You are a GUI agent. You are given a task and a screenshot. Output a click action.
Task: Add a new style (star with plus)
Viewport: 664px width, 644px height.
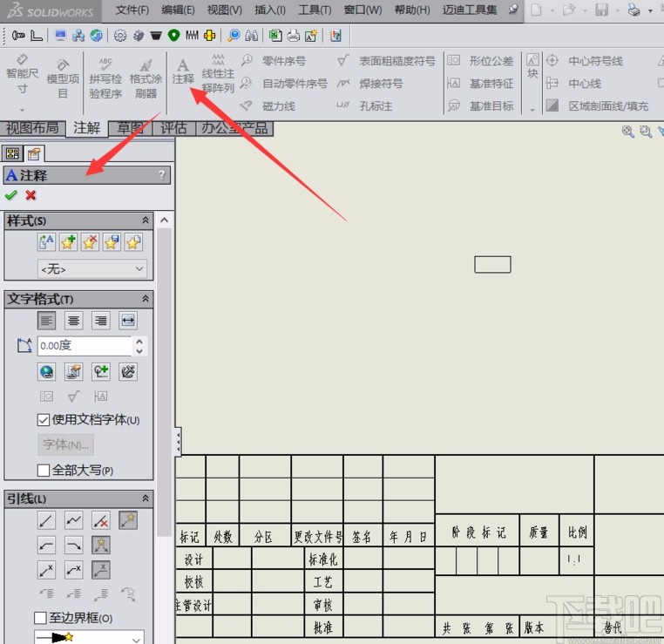click(x=68, y=242)
